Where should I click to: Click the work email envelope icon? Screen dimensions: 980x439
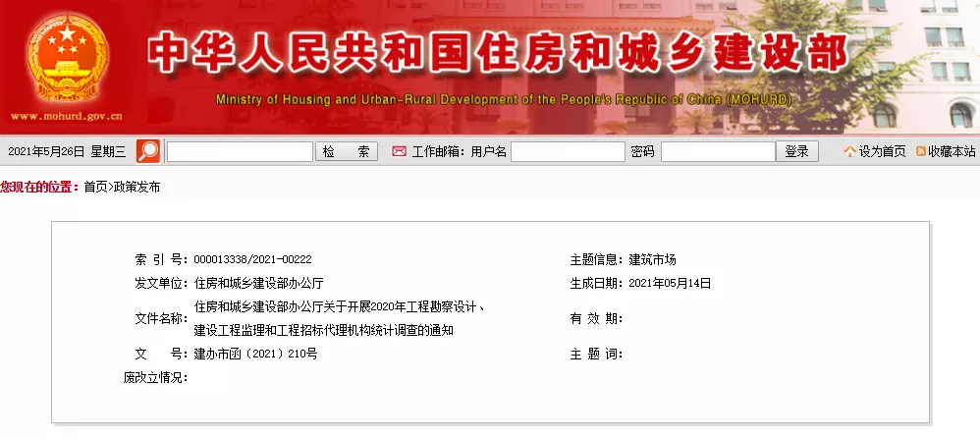[399, 151]
